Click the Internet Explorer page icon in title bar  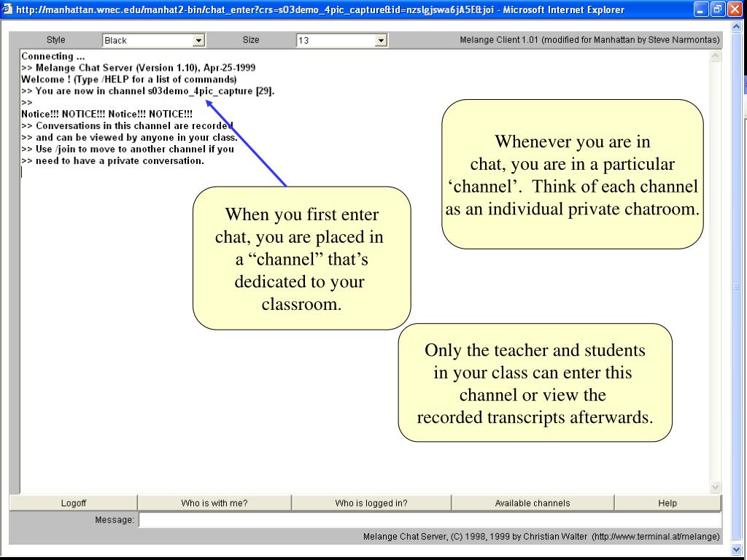(x=7, y=9)
